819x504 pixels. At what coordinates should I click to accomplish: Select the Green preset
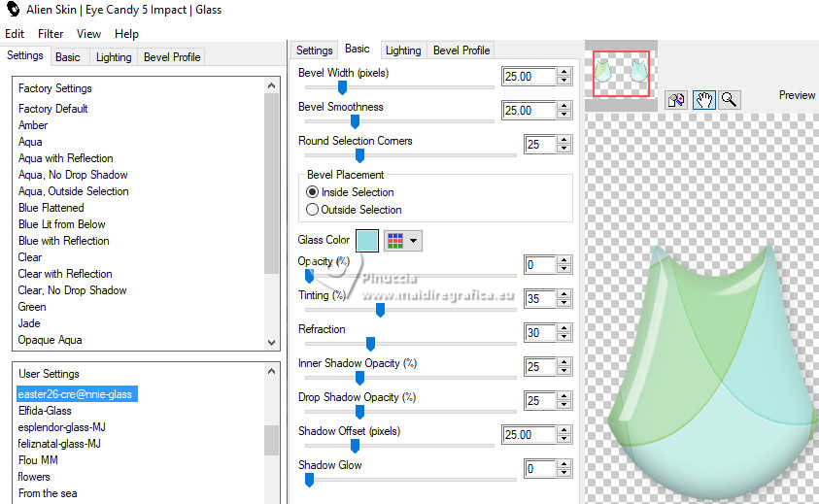click(x=32, y=307)
